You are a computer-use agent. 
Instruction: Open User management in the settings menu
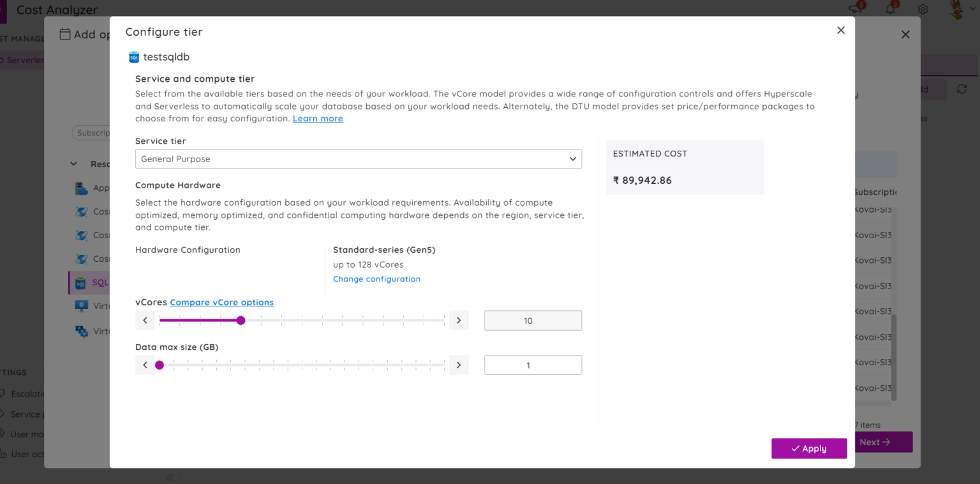click(x=26, y=434)
